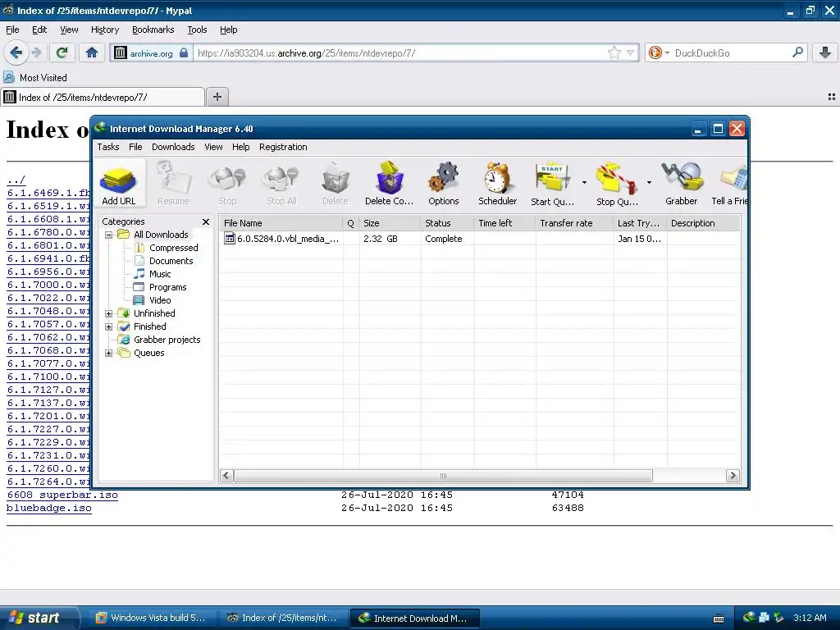Click the Windows start button
Image resolution: width=840 pixels, height=630 pixels.
coord(39,618)
